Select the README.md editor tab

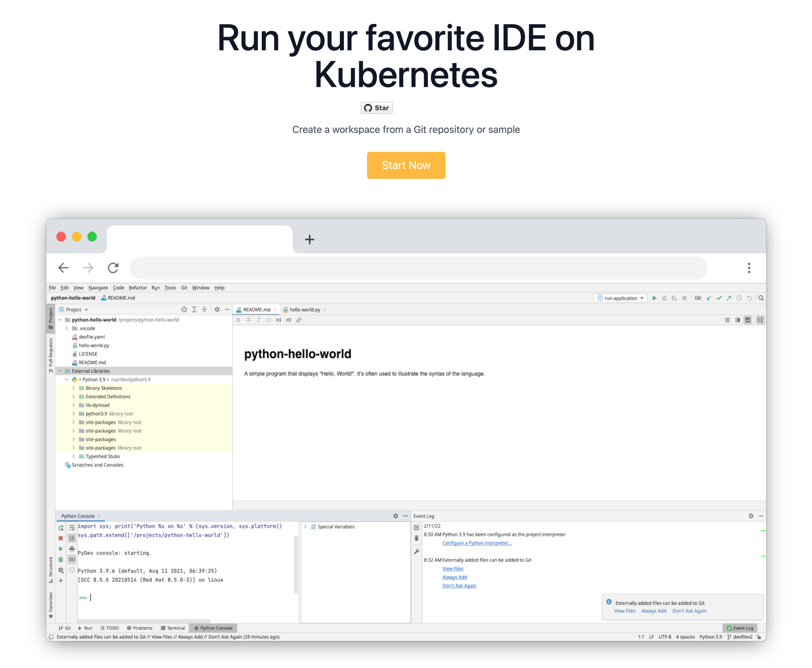(256, 310)
